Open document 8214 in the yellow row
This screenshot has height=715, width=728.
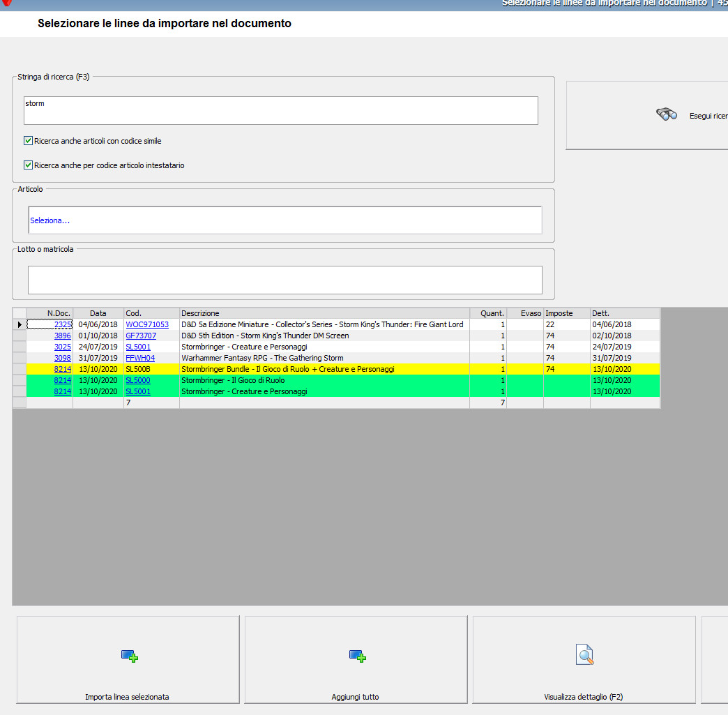[x=63, y=369]
